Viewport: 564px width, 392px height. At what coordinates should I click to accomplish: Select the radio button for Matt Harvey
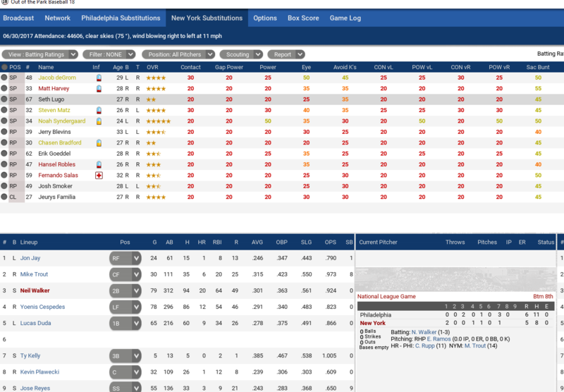coord(4,88)
